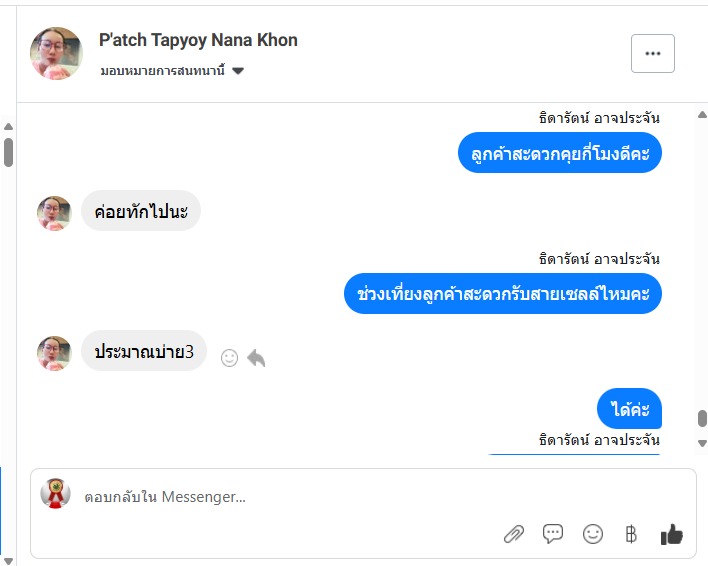Click sender avatar next to ค่อยทักไปนะ

pos(54,213)
